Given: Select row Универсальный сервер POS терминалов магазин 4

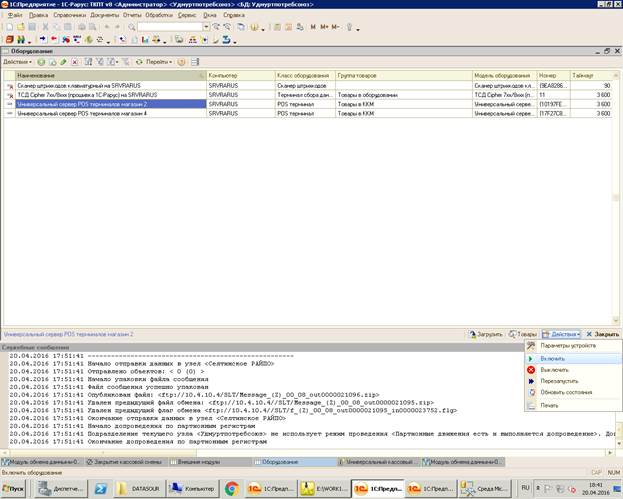Looking at the screenshot, I should [x=308, y=113].
